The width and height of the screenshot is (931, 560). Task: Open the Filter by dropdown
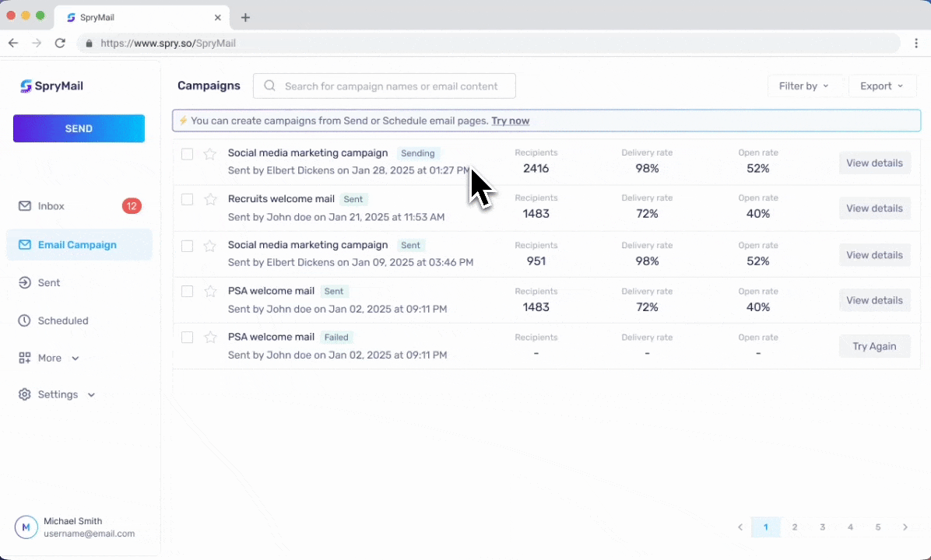coord(806,86)
